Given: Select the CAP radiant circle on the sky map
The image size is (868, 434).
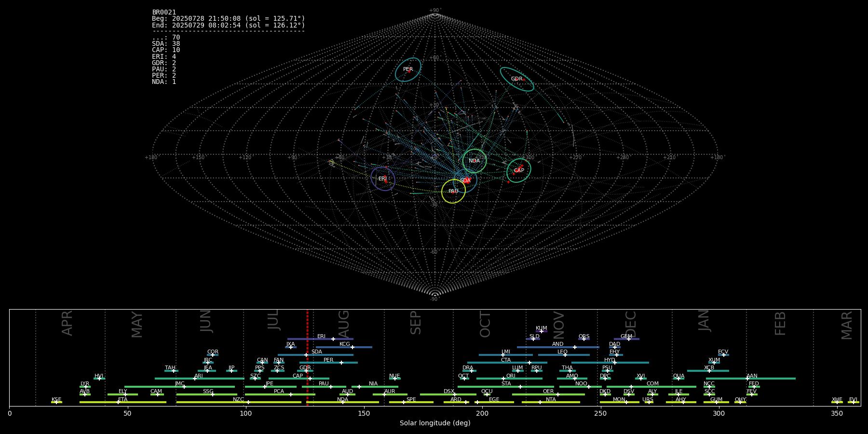Looking at the screenshot, I should coord(519,170).
